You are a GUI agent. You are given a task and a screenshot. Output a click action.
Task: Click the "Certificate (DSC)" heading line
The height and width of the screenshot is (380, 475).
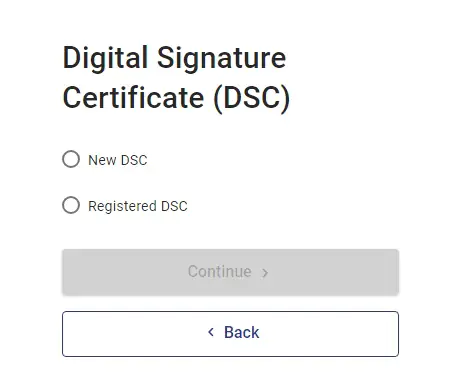coord(176,98)
